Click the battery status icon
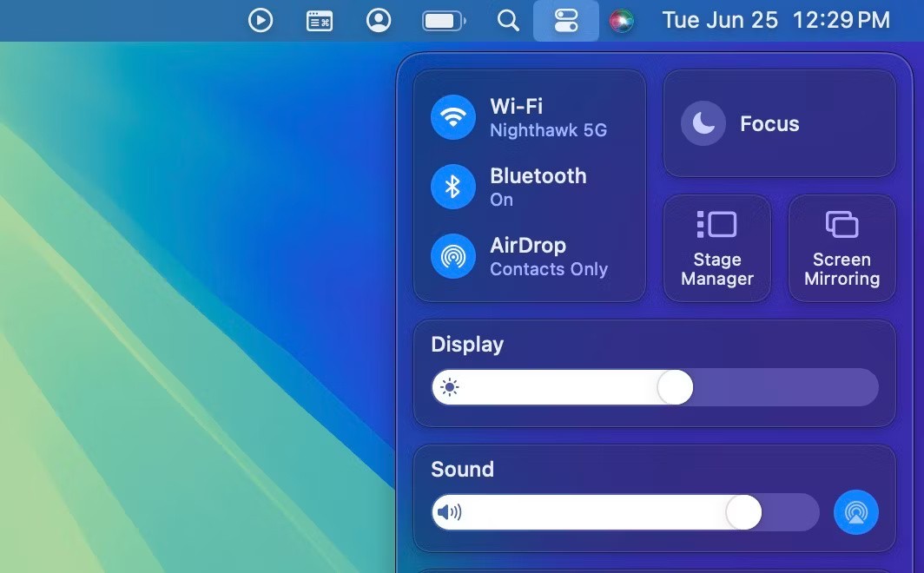The width and height of the screenshot is (924, 573). (x=443, y=20)
